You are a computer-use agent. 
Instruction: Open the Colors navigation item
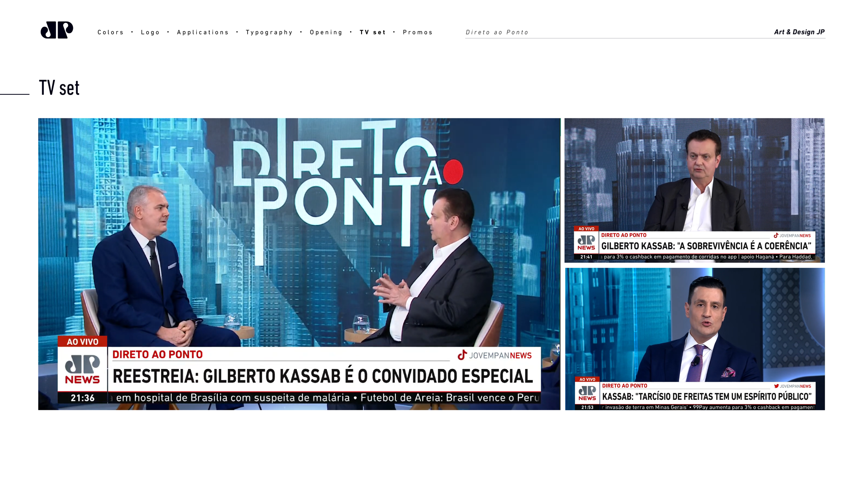coord(110,32)
